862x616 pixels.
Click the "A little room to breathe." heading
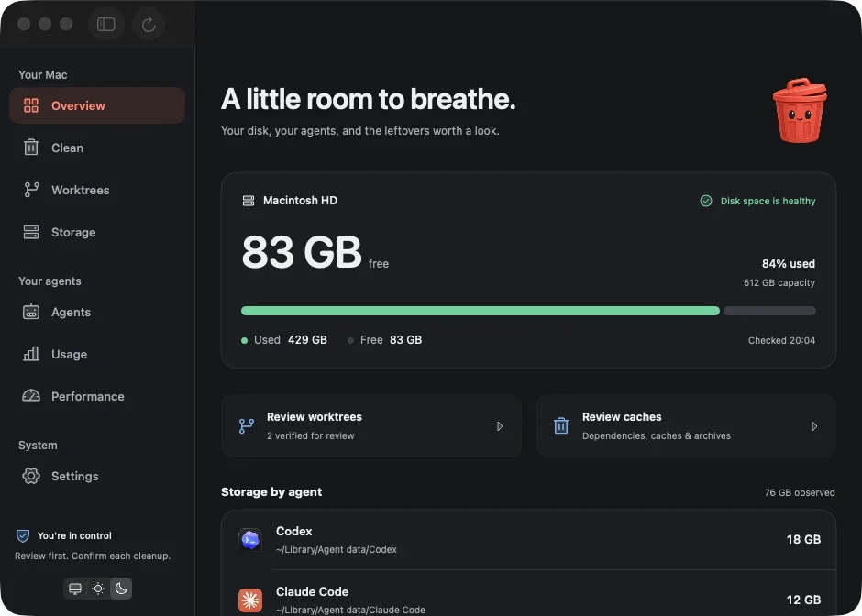[x=369, y=100]
